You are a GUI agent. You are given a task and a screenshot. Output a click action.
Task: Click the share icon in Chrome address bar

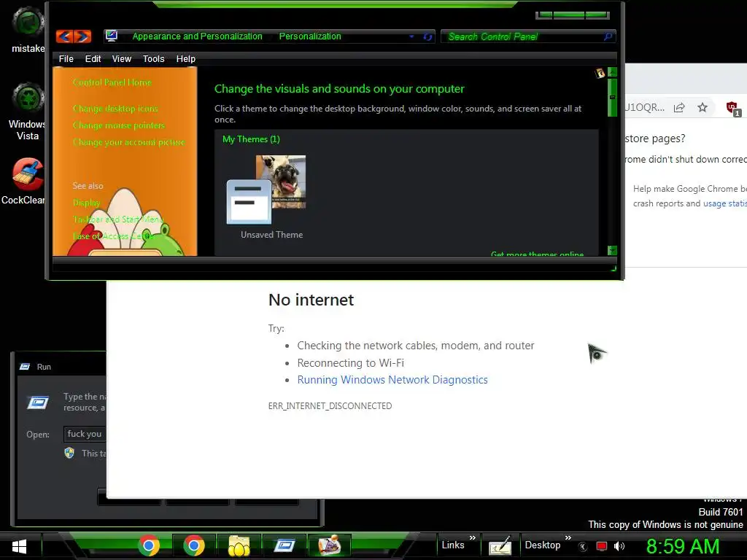pyautogui.click(x=679, y=108)
